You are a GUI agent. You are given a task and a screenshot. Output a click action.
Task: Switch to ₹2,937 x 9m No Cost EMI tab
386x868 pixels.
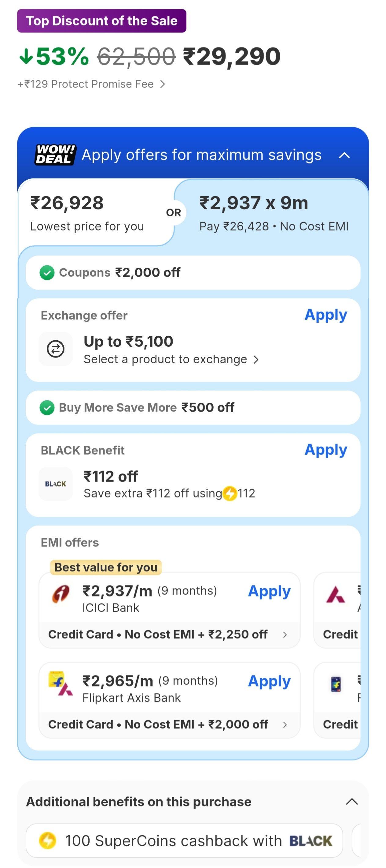pyautogui.click(x=273, y=213)
